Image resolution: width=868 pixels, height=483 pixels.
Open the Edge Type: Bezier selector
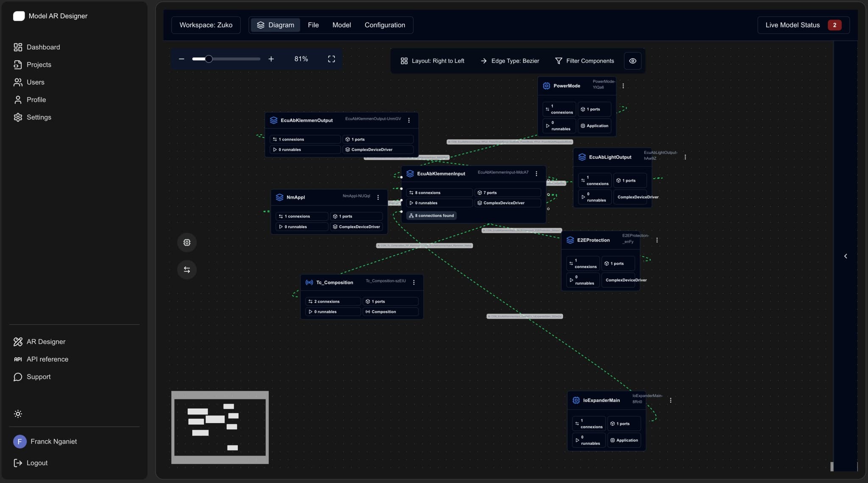(510, 61)
